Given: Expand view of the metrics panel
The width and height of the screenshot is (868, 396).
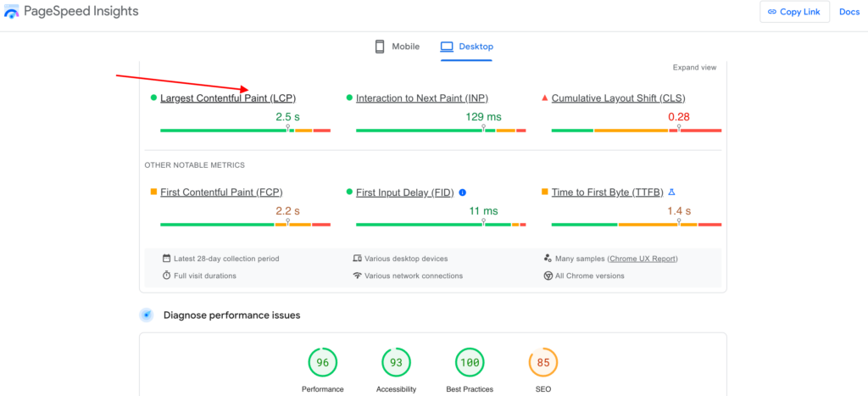Looking at the screenshot, I should coord(694,68).
